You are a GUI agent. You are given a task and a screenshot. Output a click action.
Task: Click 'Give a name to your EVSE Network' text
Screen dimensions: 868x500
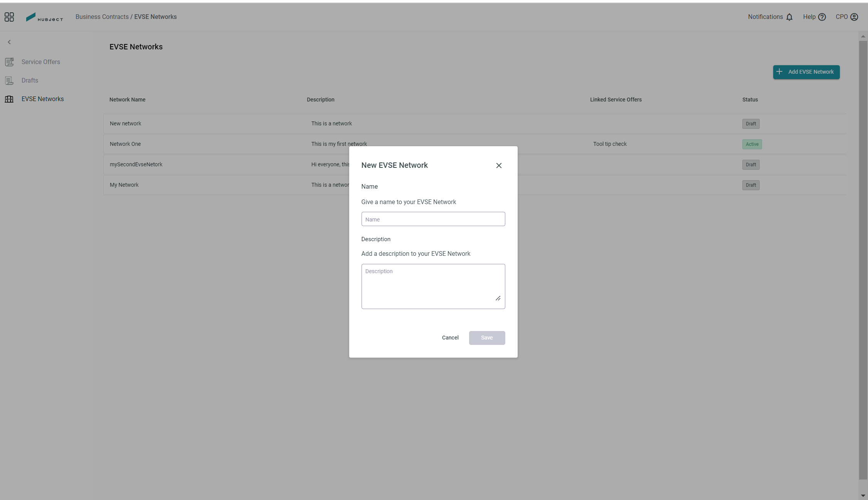(x=409, y=202)
